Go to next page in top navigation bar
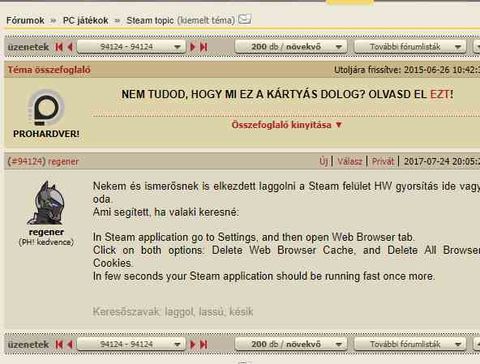Image resolution: width=480 pixels, height=364 pixels. click(x=192, y=47)
